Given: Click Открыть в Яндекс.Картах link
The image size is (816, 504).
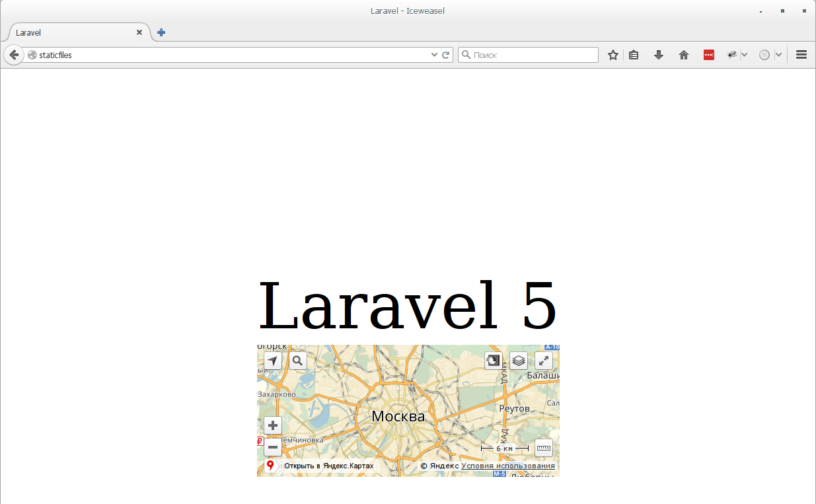Looking at the screenshot, I should coord(329,466).
